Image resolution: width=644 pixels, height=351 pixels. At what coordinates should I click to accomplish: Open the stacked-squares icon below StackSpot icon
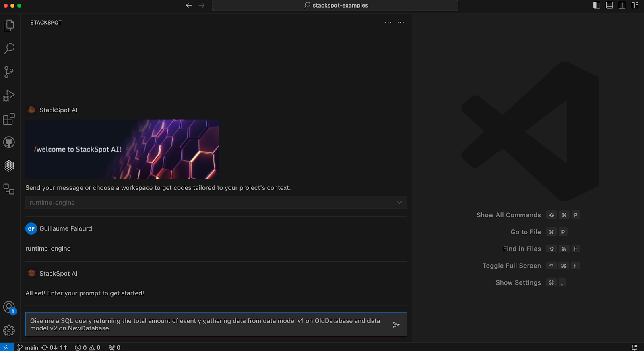[9, 189]
